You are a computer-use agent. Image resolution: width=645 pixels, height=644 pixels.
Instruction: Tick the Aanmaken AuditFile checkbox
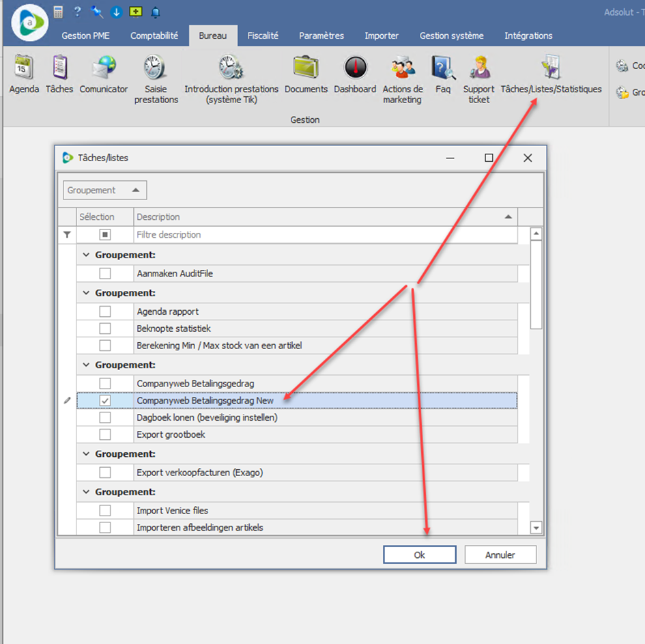tap(105, 273)
